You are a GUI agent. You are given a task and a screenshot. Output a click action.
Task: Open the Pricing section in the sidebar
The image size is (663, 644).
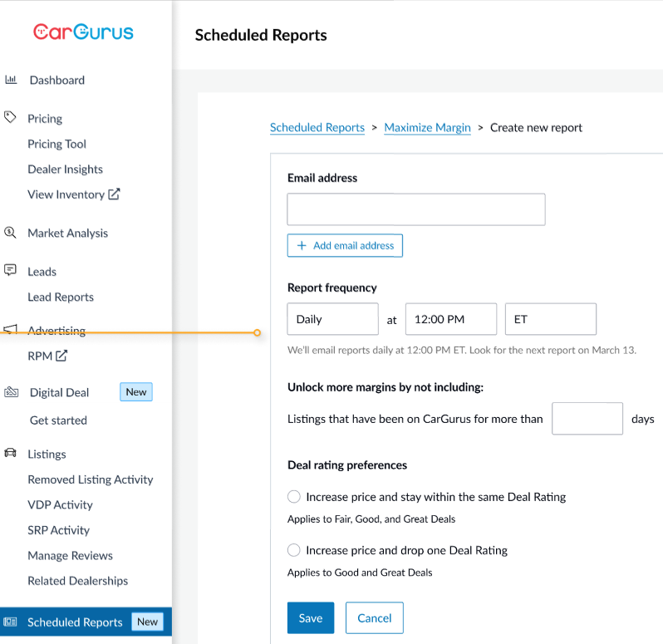pyautogui.click(x=45, y=118)
